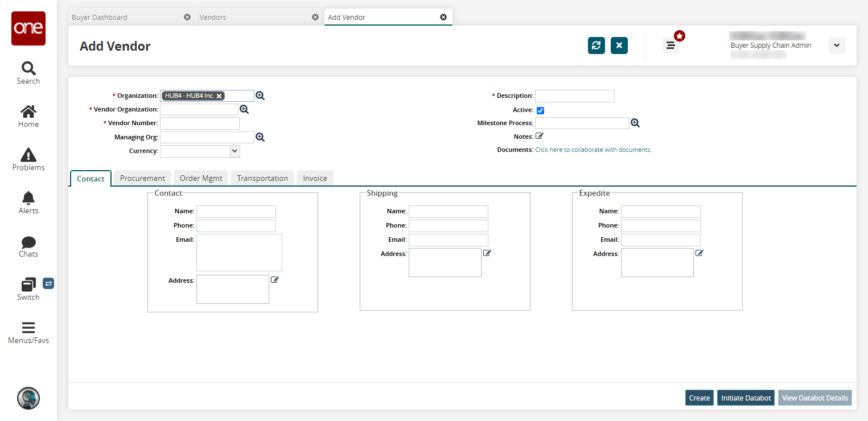Switch to the Procurement tab
Viewport: 868px width, 421px height.
pos(142,178)
